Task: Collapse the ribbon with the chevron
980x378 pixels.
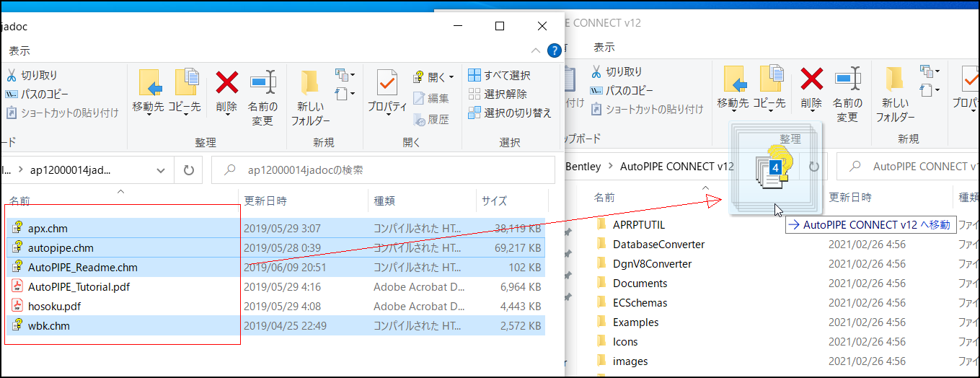Action: (535, 50)
